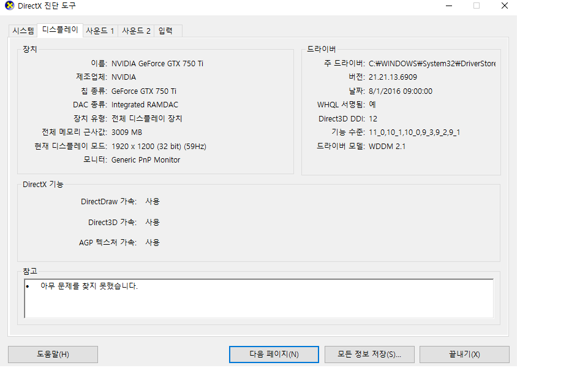Click the driver version 21.21.13.6909

click(393, 77)
